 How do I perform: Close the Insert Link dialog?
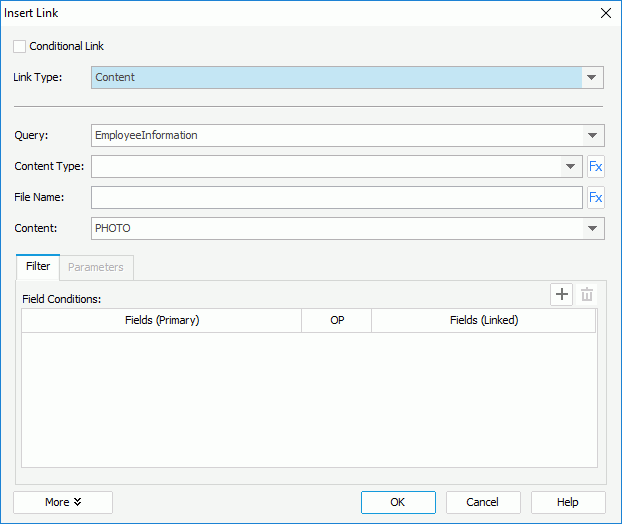coord(604,13)
